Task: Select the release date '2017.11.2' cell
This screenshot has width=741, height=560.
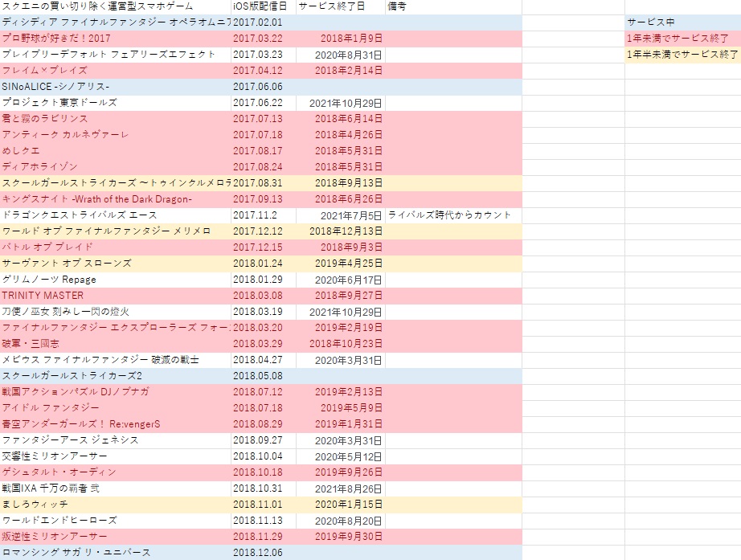Action: [x=264, y=215]
